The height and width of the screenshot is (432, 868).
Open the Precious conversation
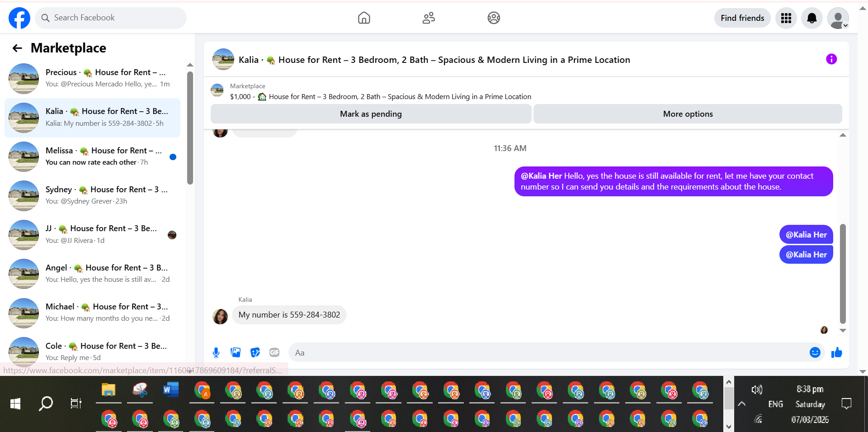point(92,78)
